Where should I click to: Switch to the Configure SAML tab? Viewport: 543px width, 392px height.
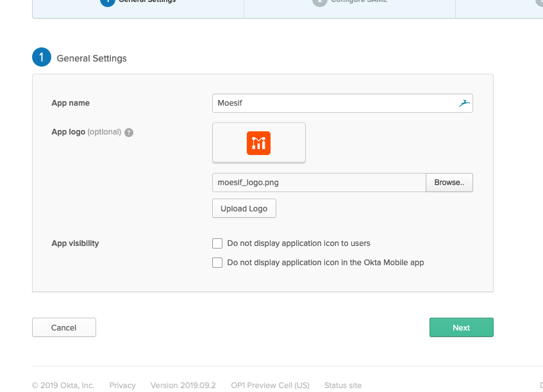pos(349,2)
